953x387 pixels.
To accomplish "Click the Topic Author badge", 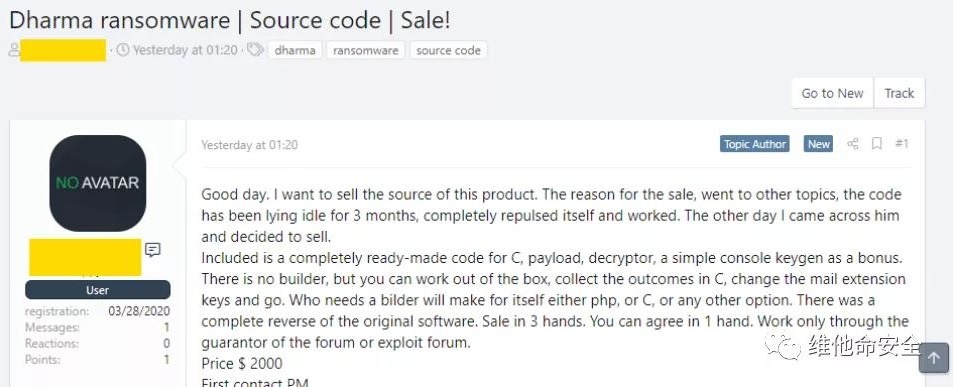I will point(755,144).
